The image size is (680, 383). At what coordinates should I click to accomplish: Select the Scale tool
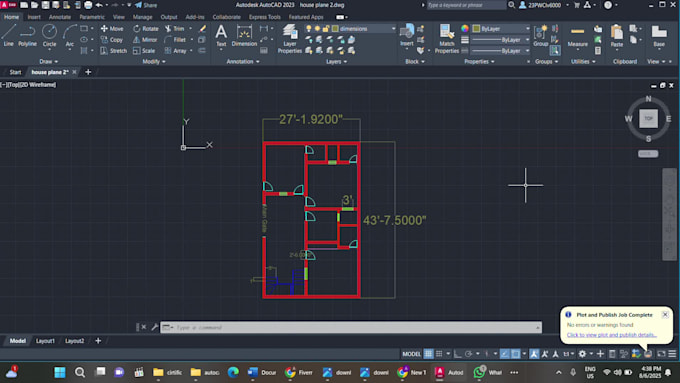[x=144, y=51]
